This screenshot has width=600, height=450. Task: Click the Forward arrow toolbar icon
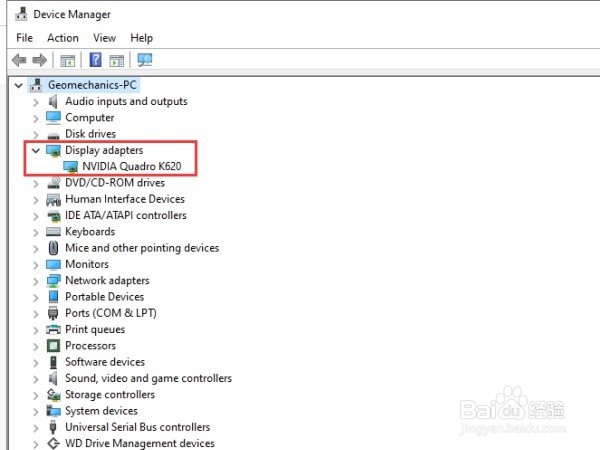pyautogui.click(x=39, y=60)
